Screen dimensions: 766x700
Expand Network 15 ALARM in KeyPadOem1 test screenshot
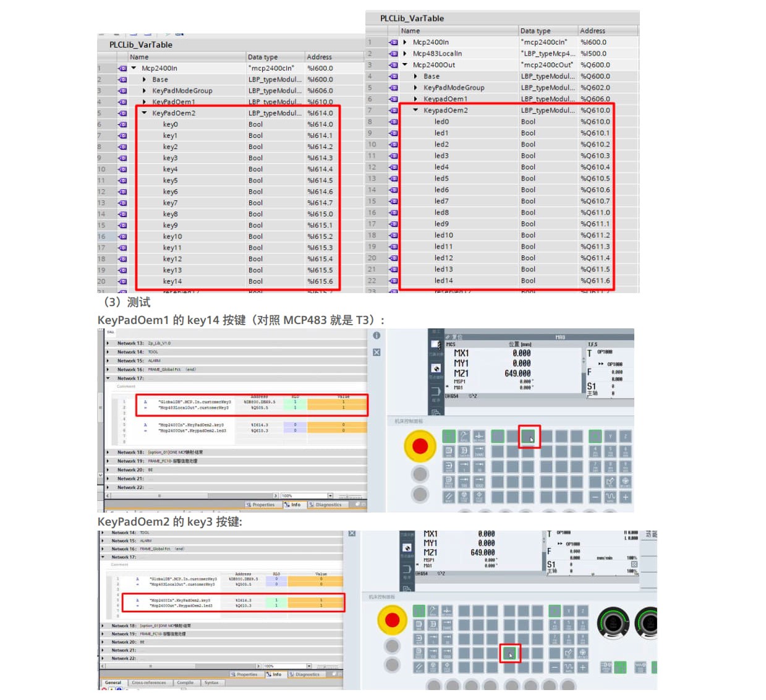tap(108, 361)
